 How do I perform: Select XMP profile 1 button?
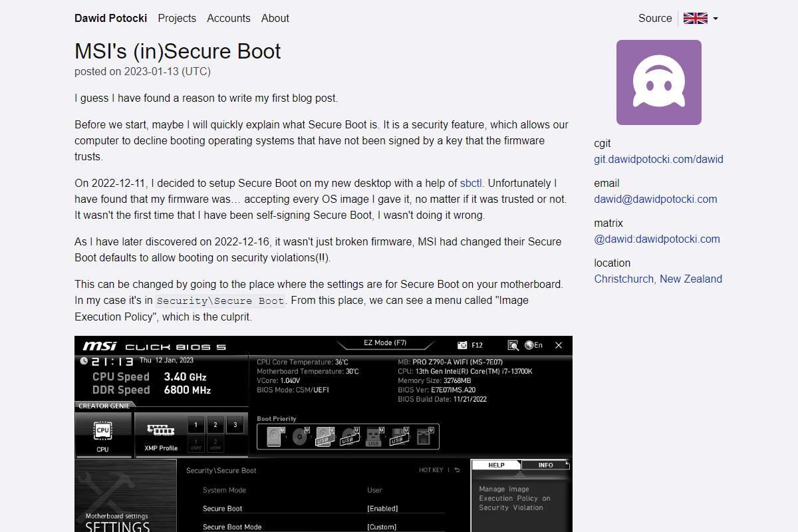[x=196, y=424]
